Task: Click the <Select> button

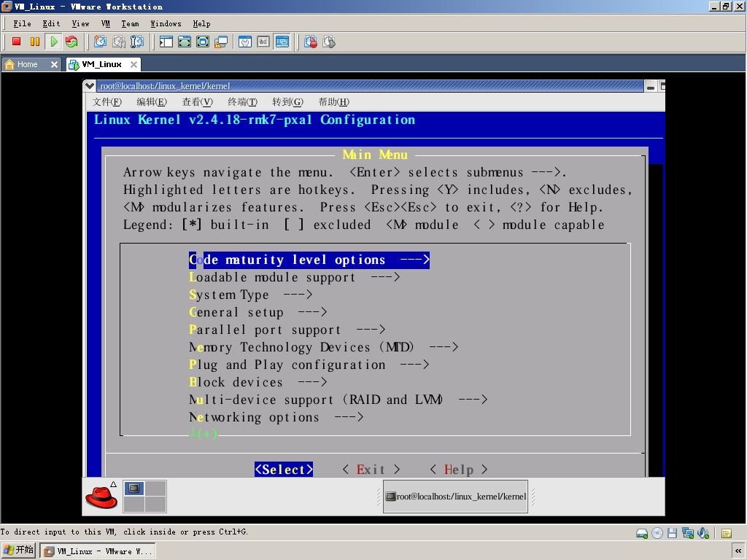Action: [x=284, y=470]
